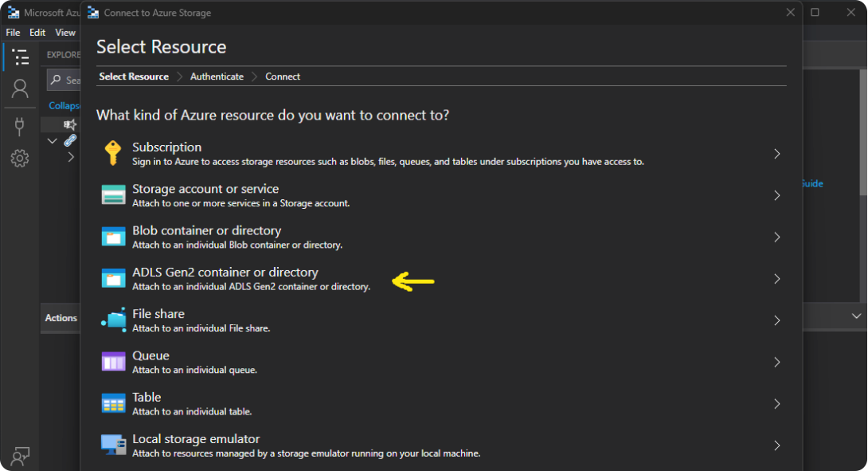
Task: Click the arrow chevron on ADLS Gen2 row
Action: [x=776, y=279]
